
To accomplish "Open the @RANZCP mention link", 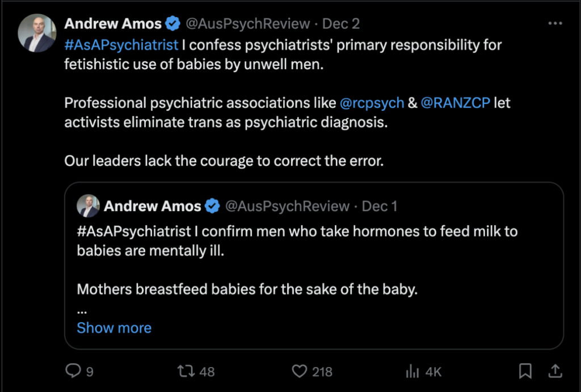I will (x=455, y=103).
